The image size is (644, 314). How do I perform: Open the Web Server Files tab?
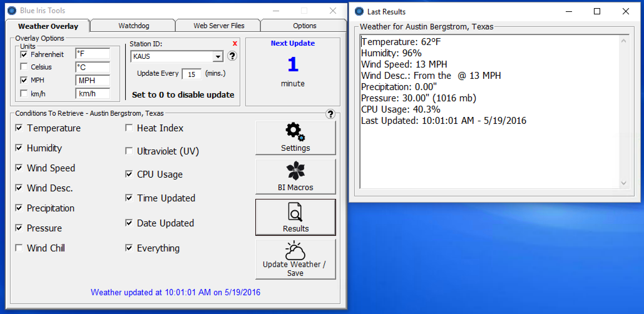(219, 26)
